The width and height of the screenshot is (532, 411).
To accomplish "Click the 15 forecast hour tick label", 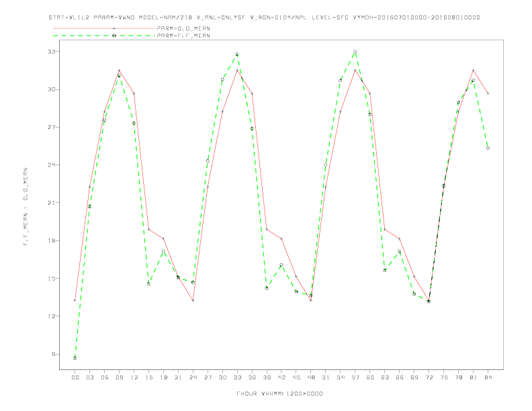I will pos(148,377).
